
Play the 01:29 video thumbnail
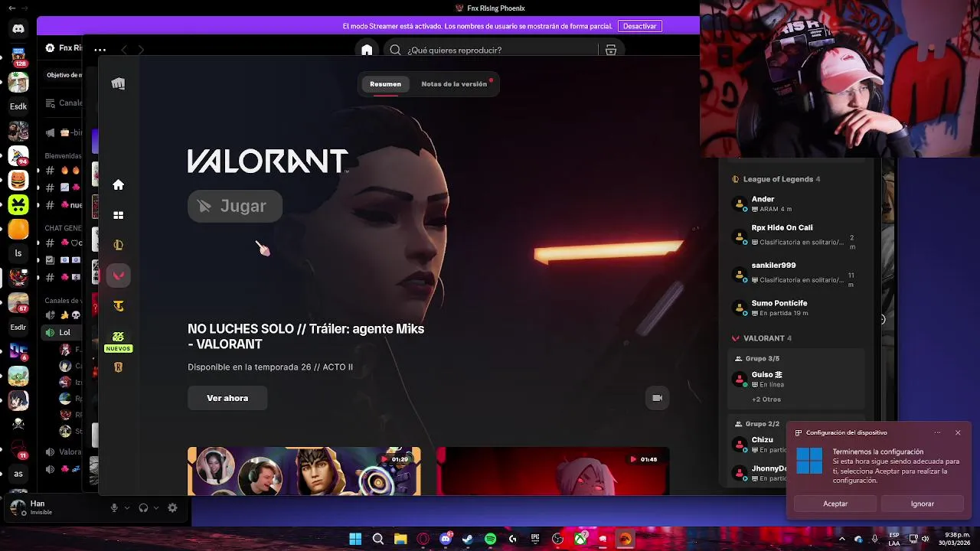coord(304,471)
